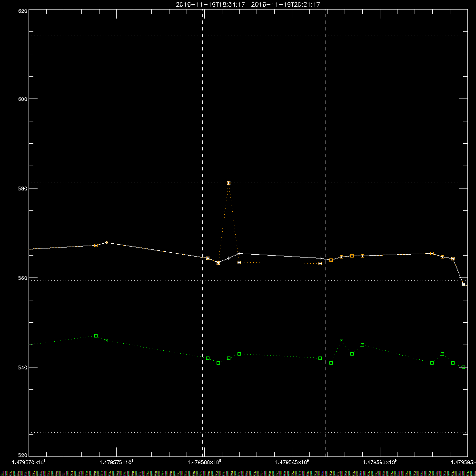Click the y-axis label 580
Viewport: 476px width, 476px height.
(x=23, y=188)
